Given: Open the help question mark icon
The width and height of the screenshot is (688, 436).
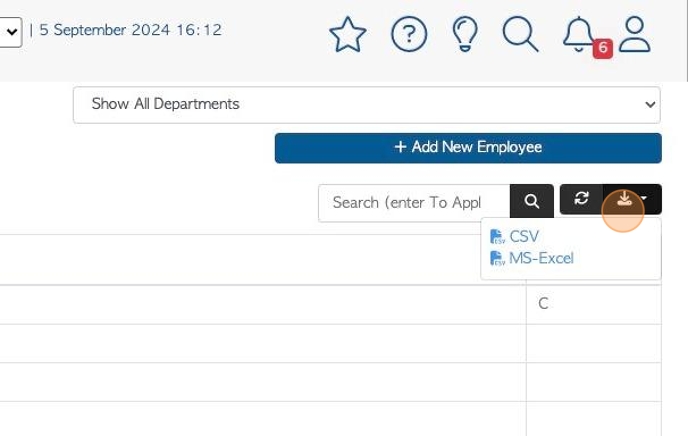Looking at the screenshot, I should coord(408,35).
